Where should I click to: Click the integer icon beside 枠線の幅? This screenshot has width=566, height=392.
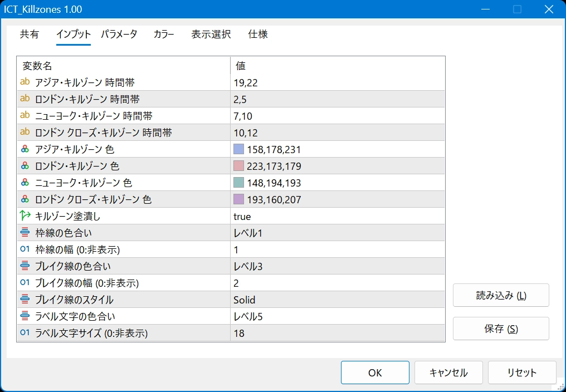[x=25, y=249]
